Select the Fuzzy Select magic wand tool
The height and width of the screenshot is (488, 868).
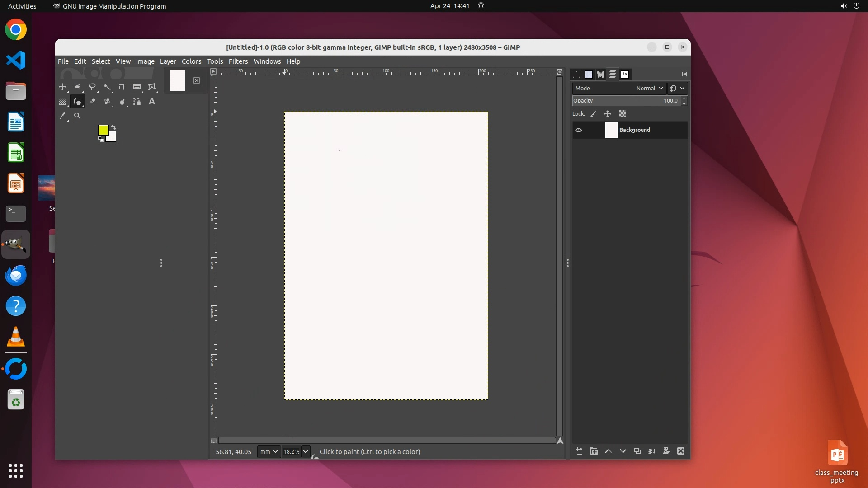107,87
